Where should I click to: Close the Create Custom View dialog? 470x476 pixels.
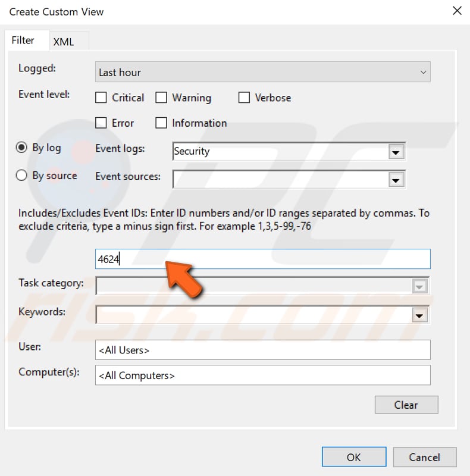pyautogui.click(x=457, y=11)
